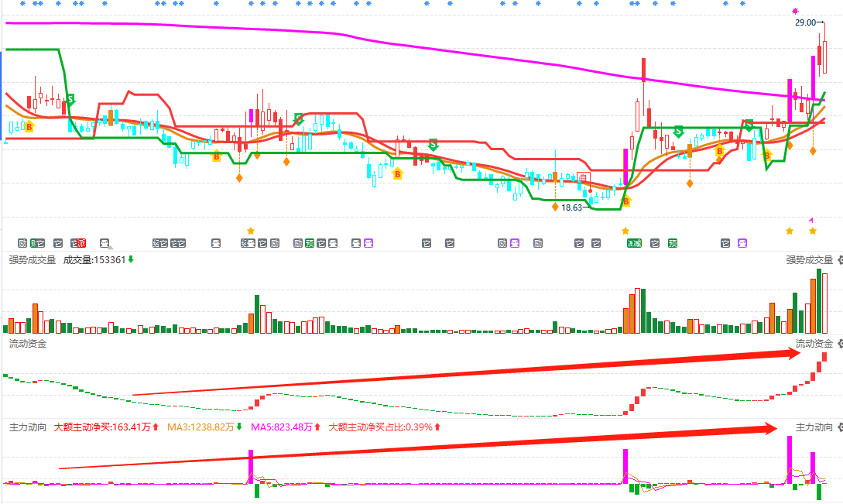Select the 强势成交量 indicator title on left

pos(33,260)
